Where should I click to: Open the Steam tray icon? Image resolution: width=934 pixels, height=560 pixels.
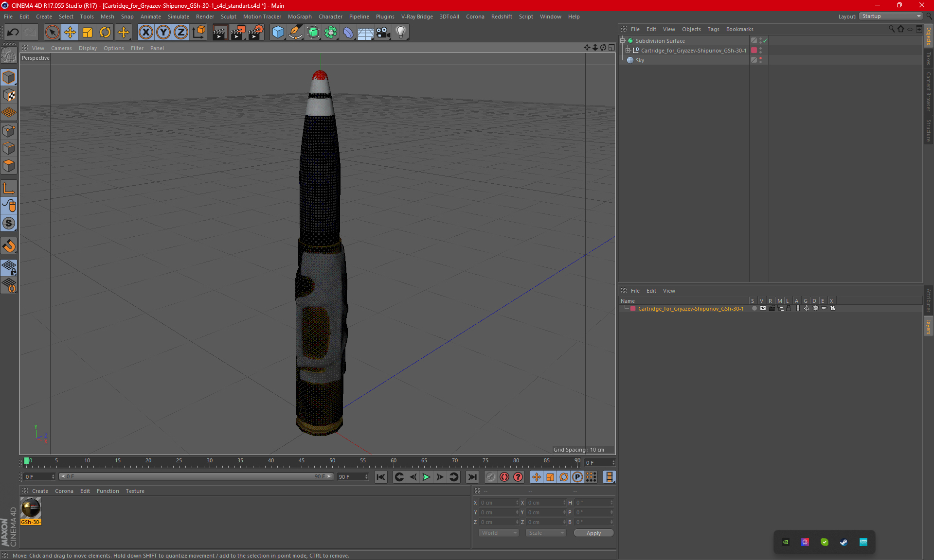coord(844,542)
